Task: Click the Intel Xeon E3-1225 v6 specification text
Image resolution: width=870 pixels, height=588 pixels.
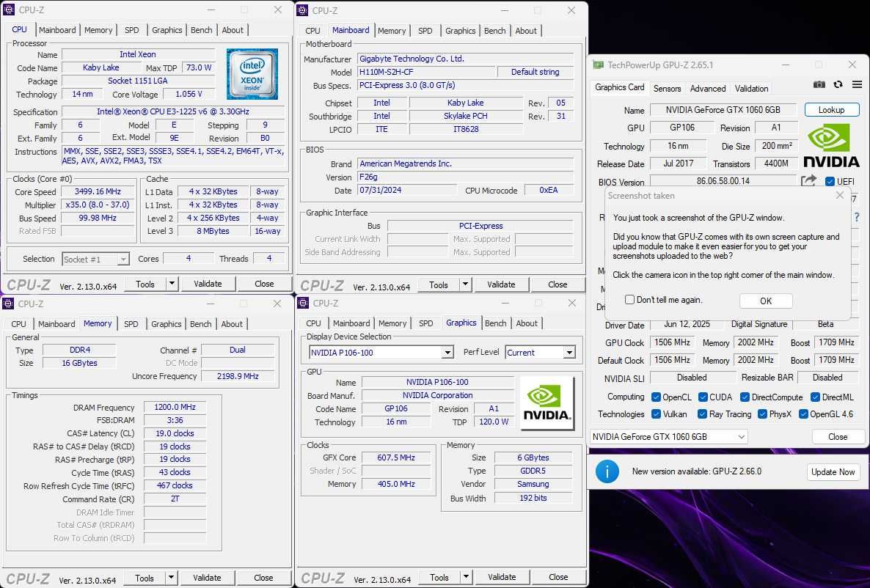Action: point(173,111)
